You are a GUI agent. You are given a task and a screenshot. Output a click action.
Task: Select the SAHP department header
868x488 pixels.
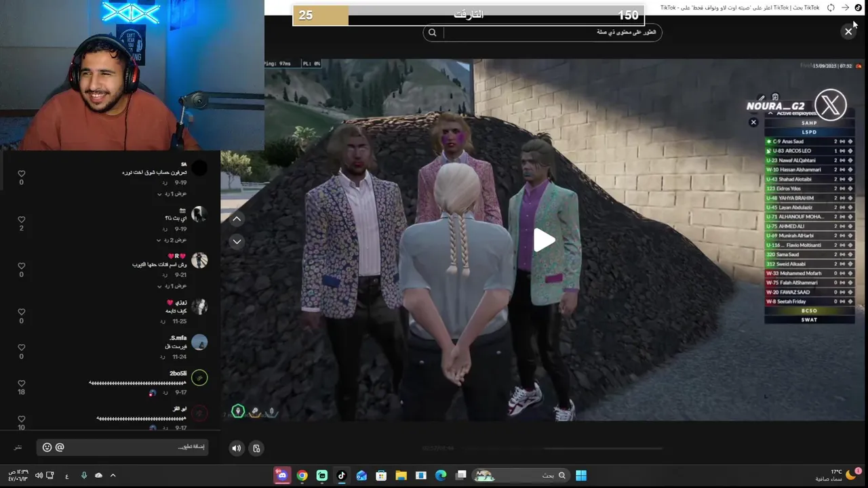[x=809, y=123]
